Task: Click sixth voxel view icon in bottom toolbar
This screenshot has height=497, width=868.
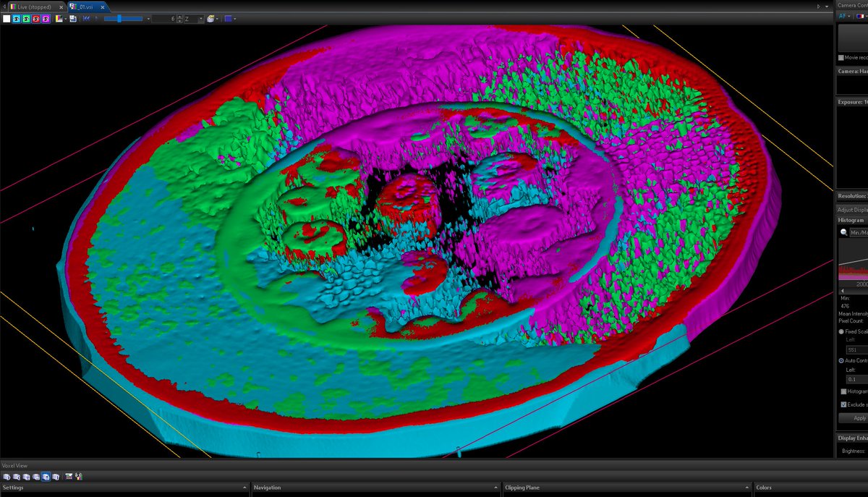Action: tap(56, 477)
